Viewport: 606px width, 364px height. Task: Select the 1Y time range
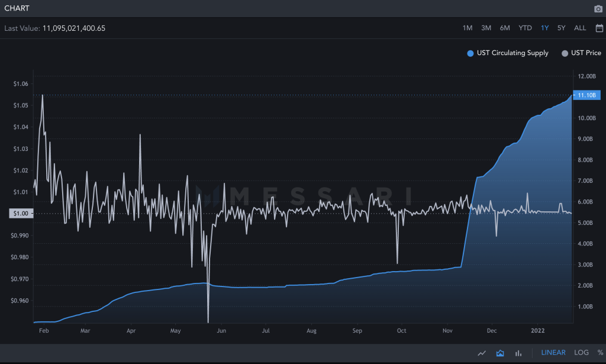[544, 28]
